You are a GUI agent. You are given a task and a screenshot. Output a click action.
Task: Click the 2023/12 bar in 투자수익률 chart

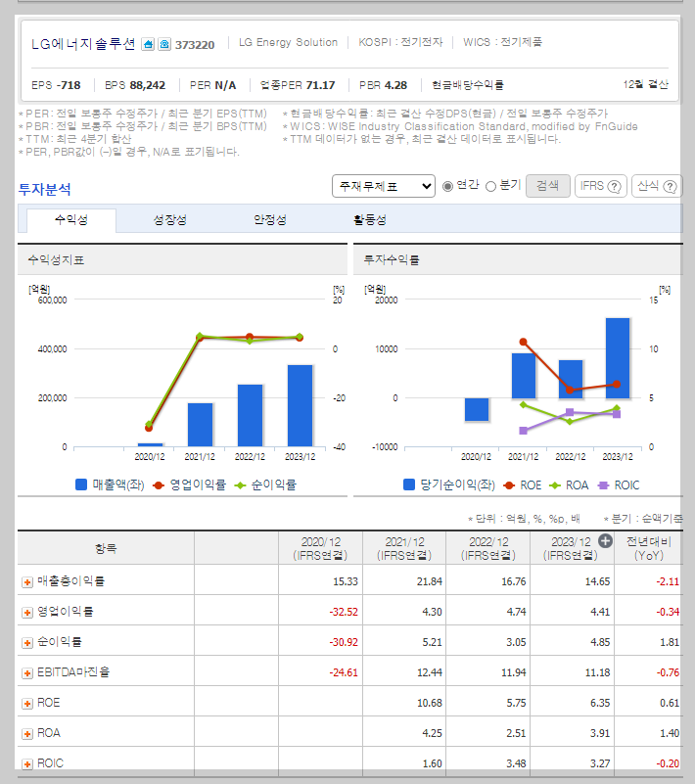pos(618,358)
